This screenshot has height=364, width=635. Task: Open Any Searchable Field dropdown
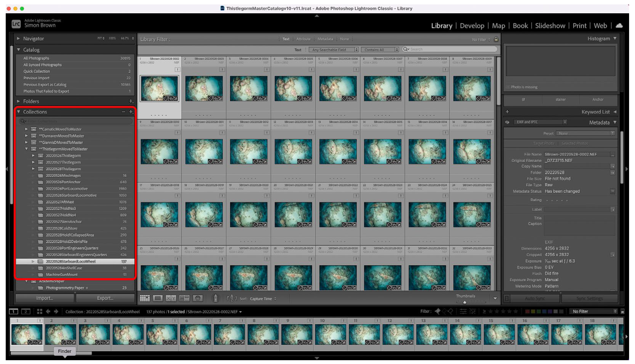click(x=333, y=50)
